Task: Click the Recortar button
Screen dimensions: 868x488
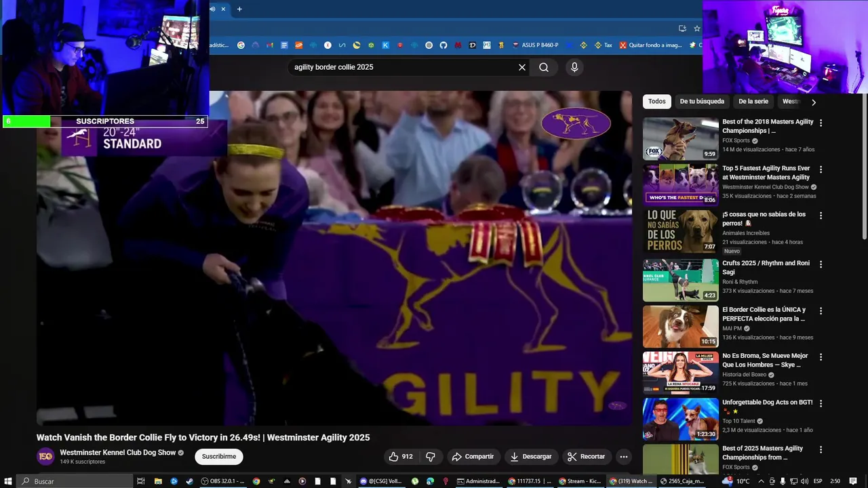Action: [586, 457]
